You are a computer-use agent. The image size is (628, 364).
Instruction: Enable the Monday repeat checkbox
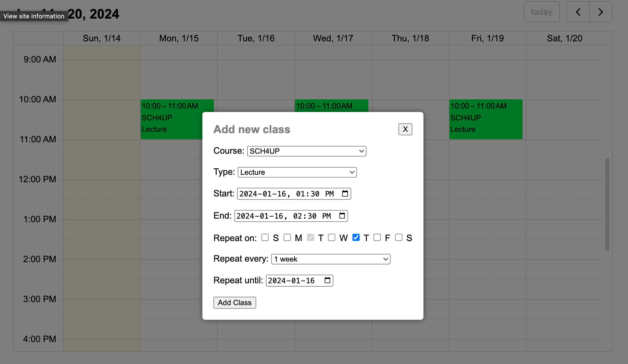tap(287, 237)
